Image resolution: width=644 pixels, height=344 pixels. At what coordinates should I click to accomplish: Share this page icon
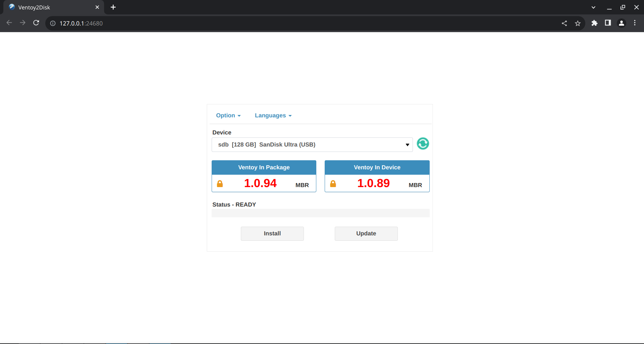[x=564, y=23]
